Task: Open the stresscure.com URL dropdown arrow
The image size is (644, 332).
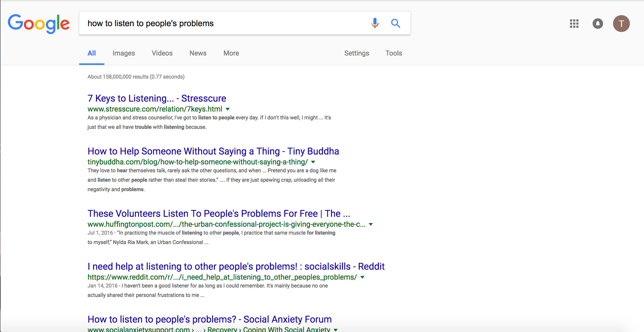Action: pyautogui.click(x=228, y=109)
